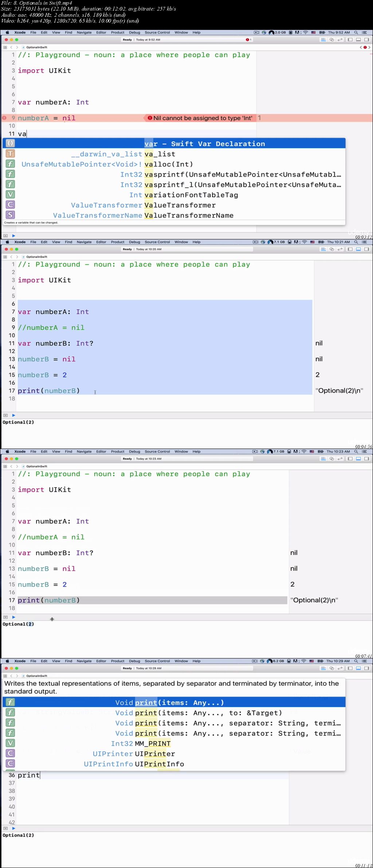This screenshot has height=868, width=373.
Task: Click red error marker beside line 9
Action: click(4, 118)
